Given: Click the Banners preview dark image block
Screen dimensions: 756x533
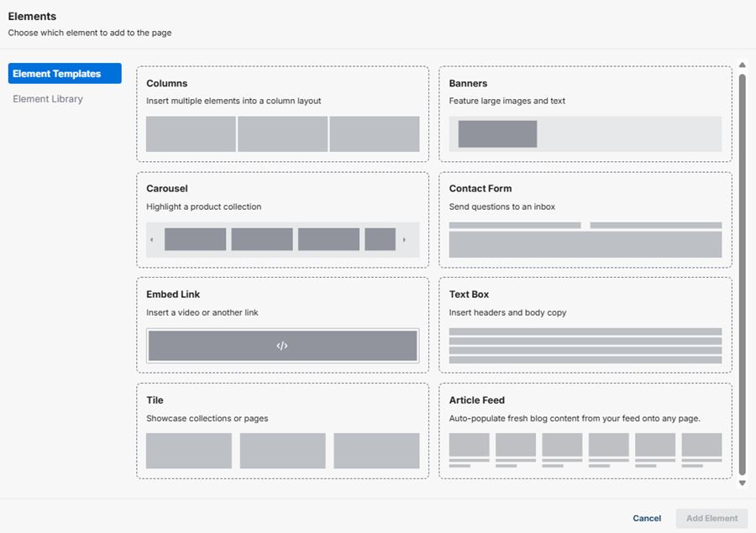Looking at the screenshot, I should tap(497, 134).
